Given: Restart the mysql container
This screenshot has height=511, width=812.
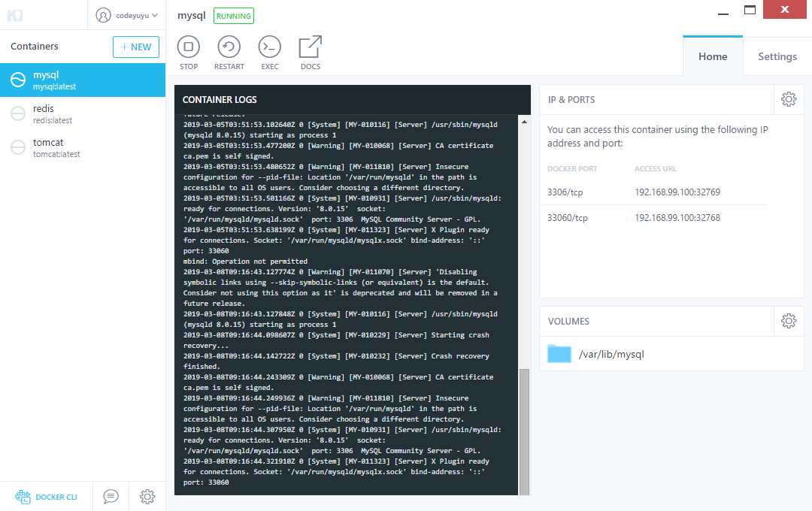Looking at the screenshot, I should tap(229, 53).
